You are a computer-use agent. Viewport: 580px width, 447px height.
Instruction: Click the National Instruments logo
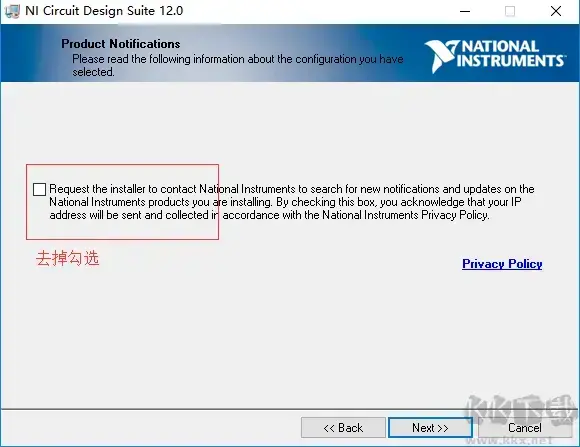pyautogui.click(x=495, y=56)
